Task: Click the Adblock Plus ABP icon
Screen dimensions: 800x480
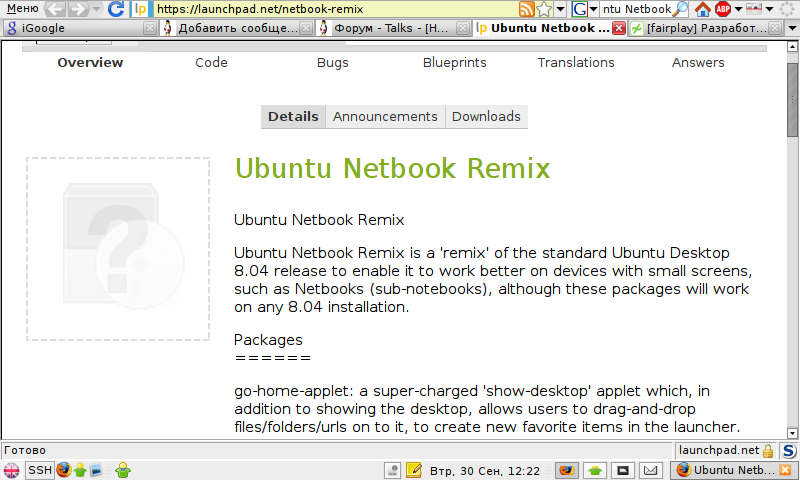Action: (x=722, y=9)
